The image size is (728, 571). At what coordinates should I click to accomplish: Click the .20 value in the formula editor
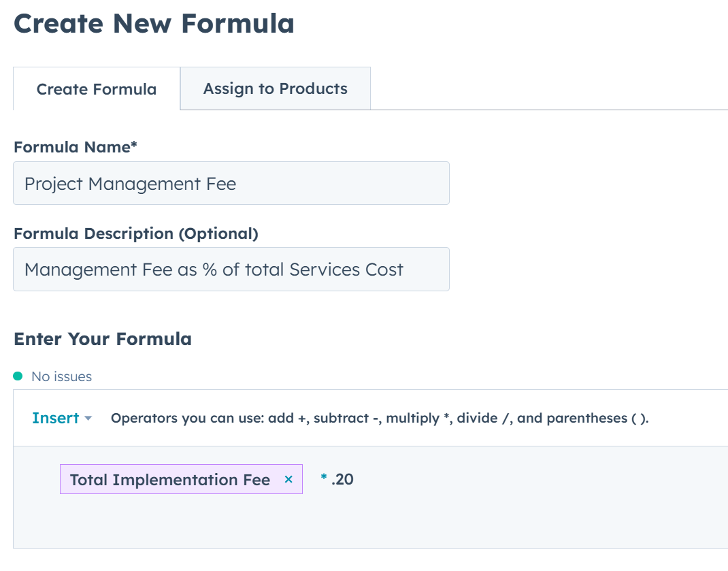342,479
